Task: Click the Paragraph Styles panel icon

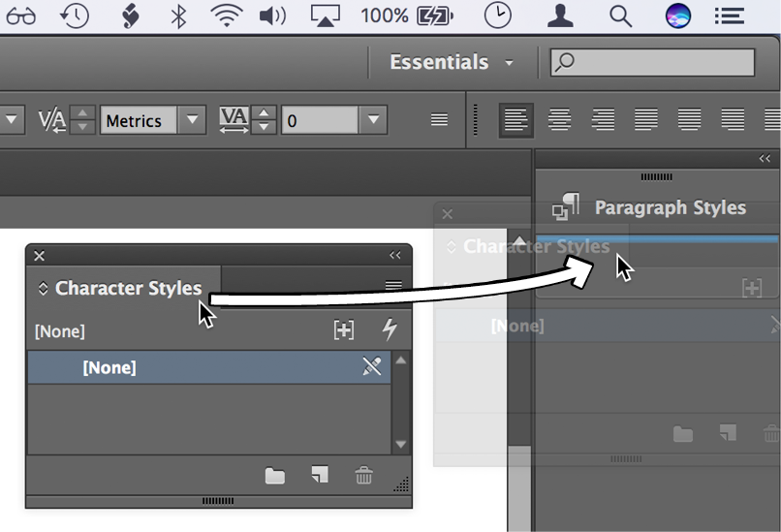Action: 566,207
